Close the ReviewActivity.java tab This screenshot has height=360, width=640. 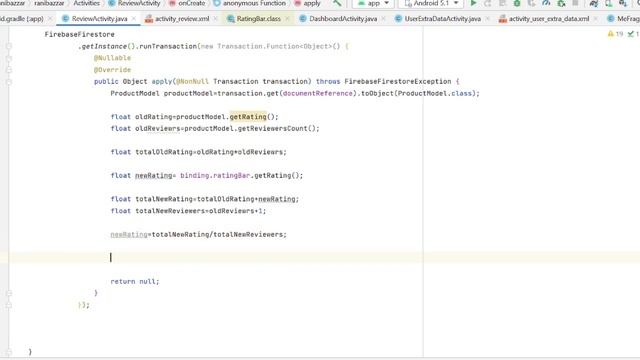point(134,19)
